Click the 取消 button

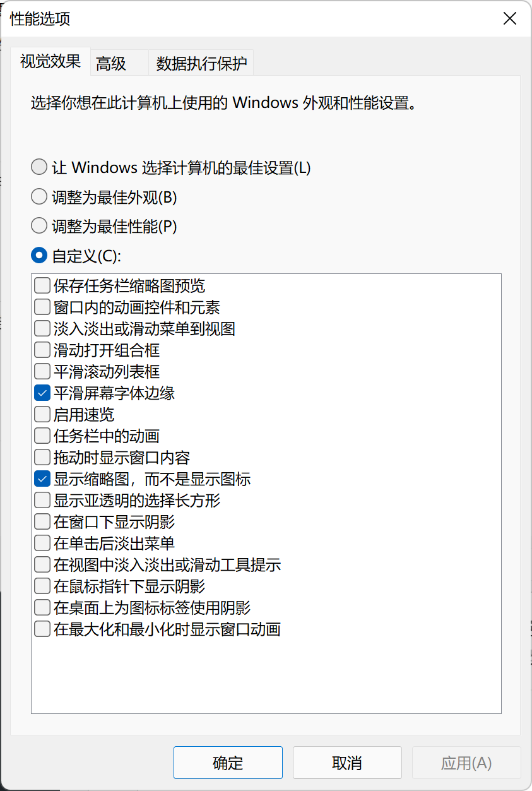click(x=347, y=763)
